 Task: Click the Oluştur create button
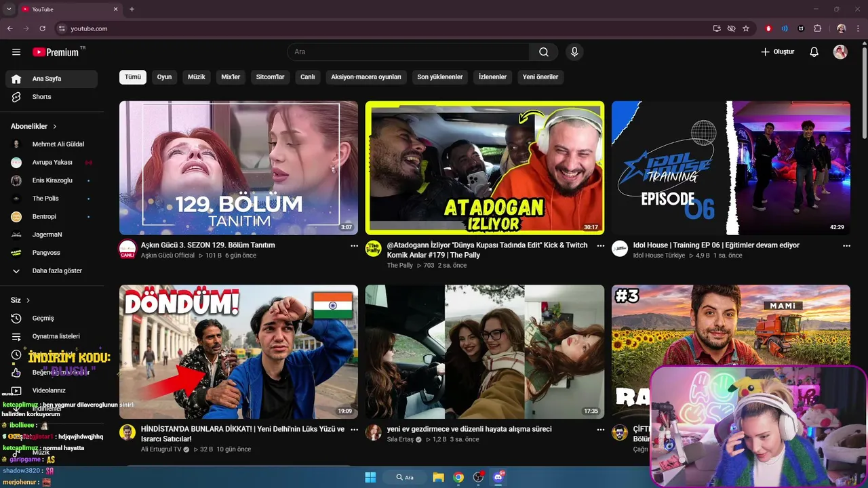[x=777, y=52]
